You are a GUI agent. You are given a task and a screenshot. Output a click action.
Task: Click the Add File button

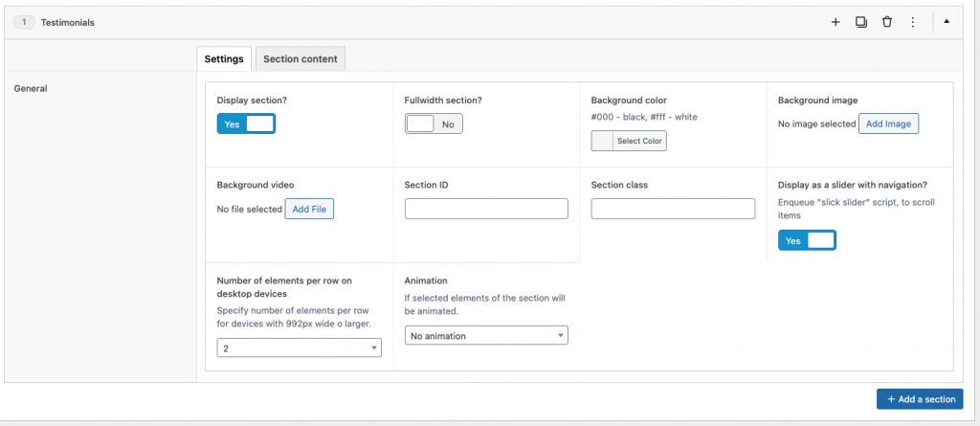tap(309, 209)
